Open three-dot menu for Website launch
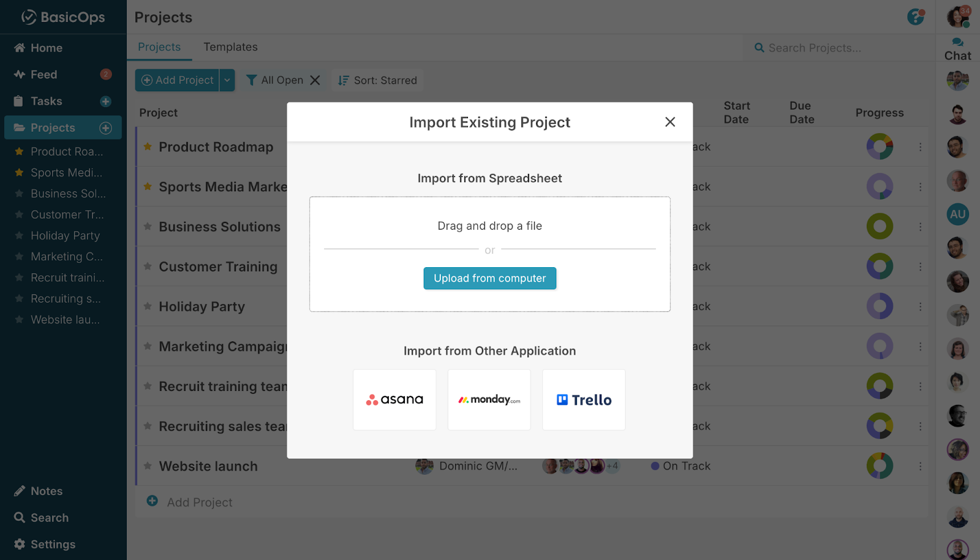 click(920, 466)
